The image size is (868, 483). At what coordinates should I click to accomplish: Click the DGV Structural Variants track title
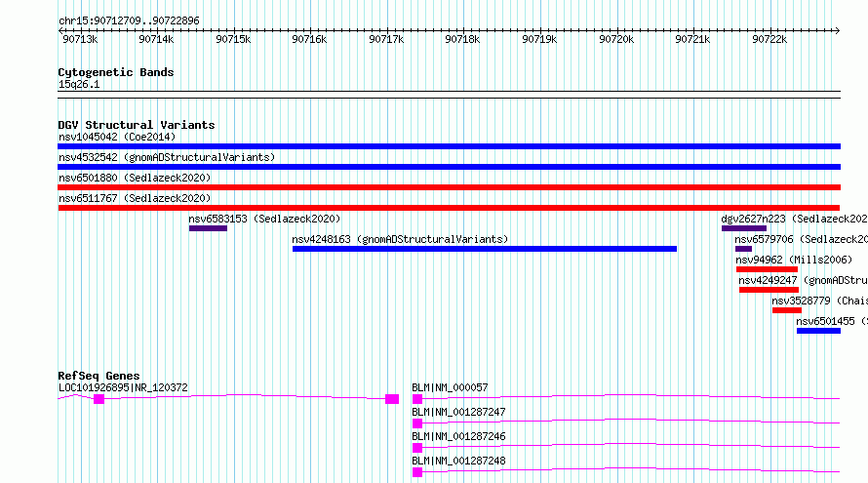point(137,125)
